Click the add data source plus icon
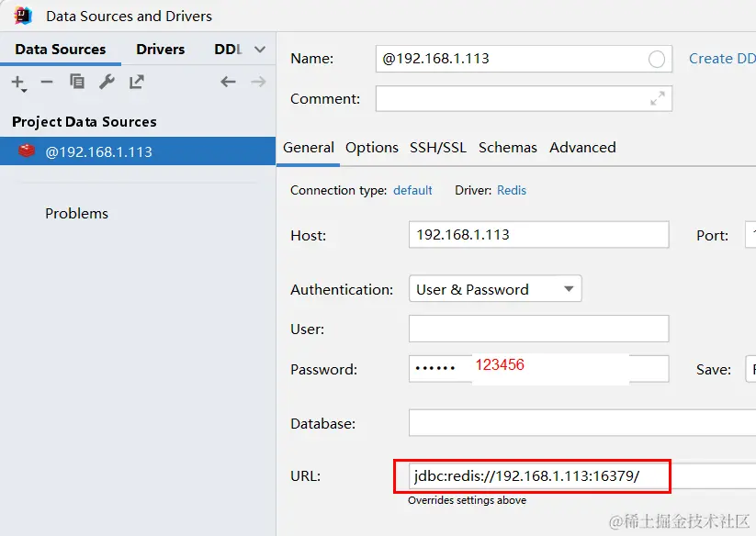The height and width of the screenshot is (536, 756). tap(18, 83)
